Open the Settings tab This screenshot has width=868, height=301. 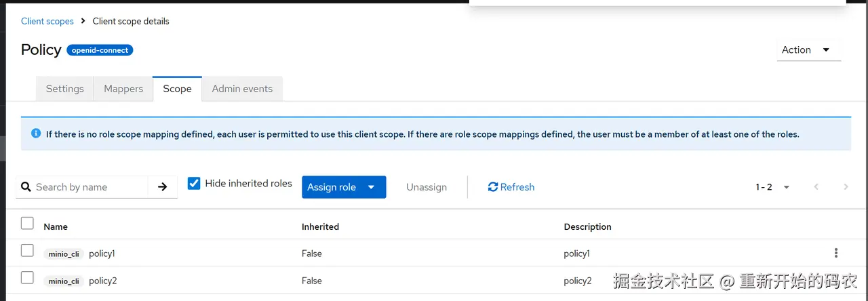pyautogui.click(x=64, y=89)
